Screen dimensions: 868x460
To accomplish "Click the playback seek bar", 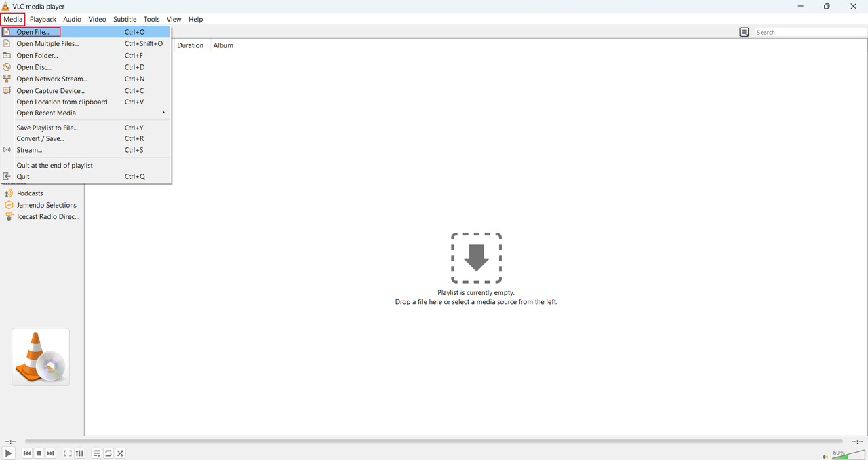I will click(x=434, y=441).
